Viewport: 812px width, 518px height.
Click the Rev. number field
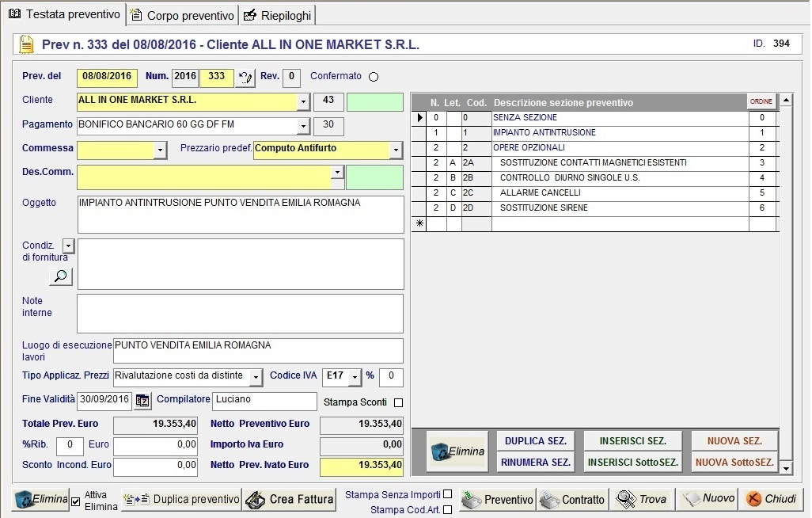click(x=291, y=78)
